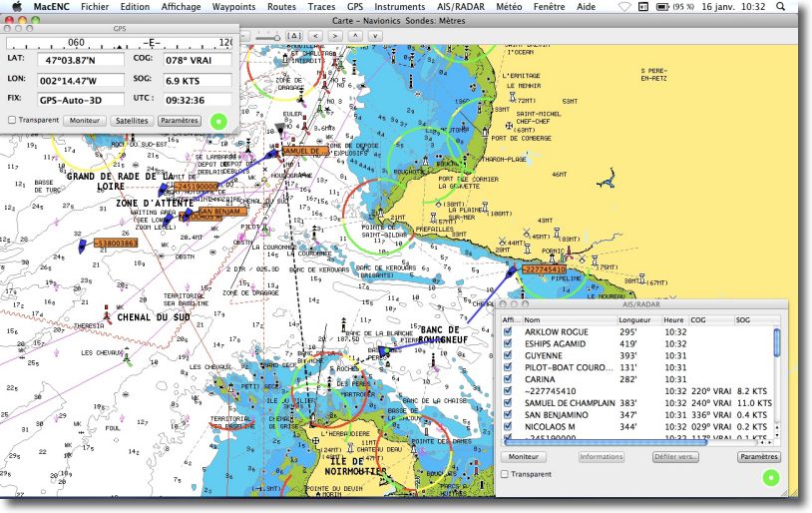
Task: Open the AIS/RADAR menu
Action: [461, 7]
